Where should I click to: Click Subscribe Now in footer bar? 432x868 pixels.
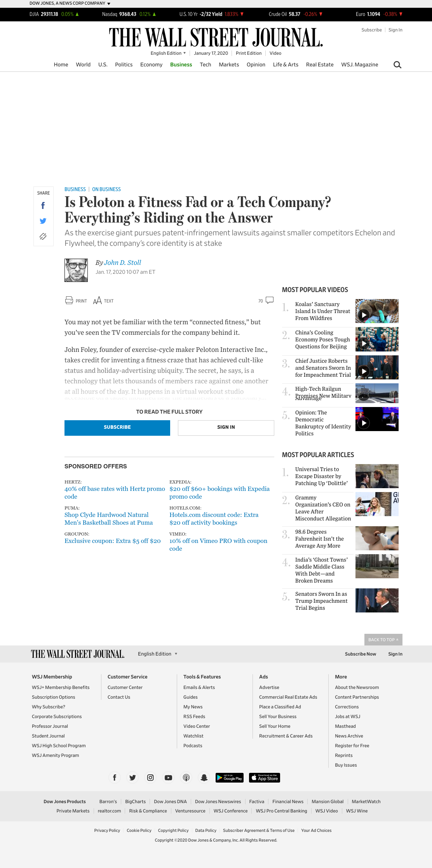[361, 654]
